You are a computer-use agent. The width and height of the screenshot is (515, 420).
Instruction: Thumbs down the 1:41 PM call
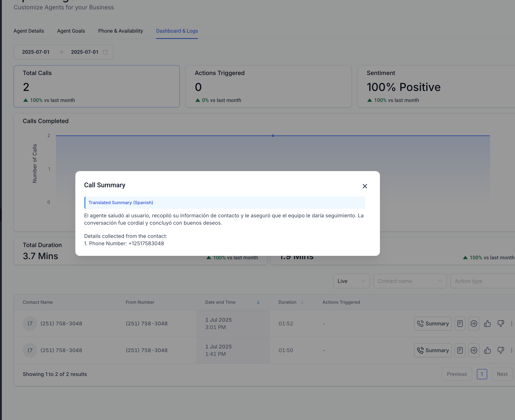pyautogui.click(x=501, y=350)
